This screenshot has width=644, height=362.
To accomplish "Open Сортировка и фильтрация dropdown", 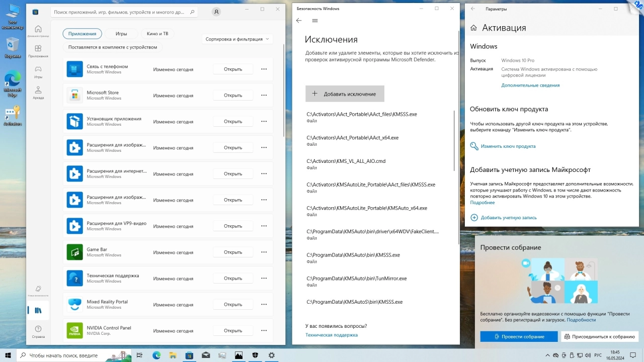I will point(237,39).
